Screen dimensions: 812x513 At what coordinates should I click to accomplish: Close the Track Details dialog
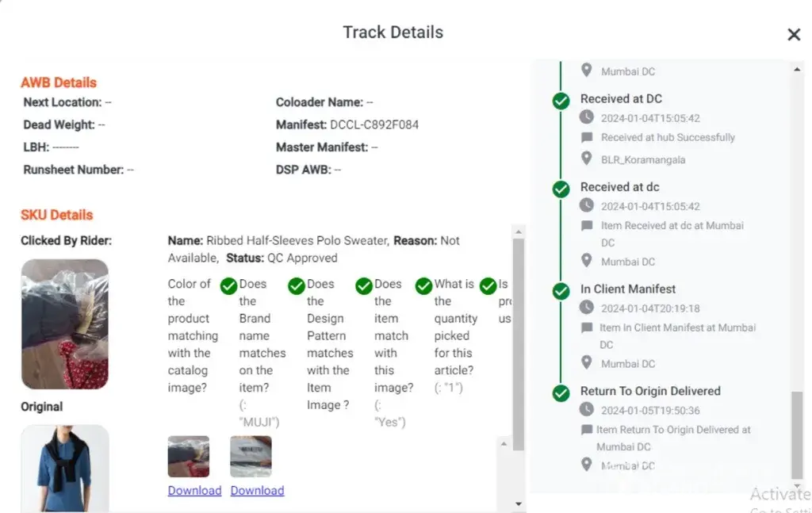(793, 35)
